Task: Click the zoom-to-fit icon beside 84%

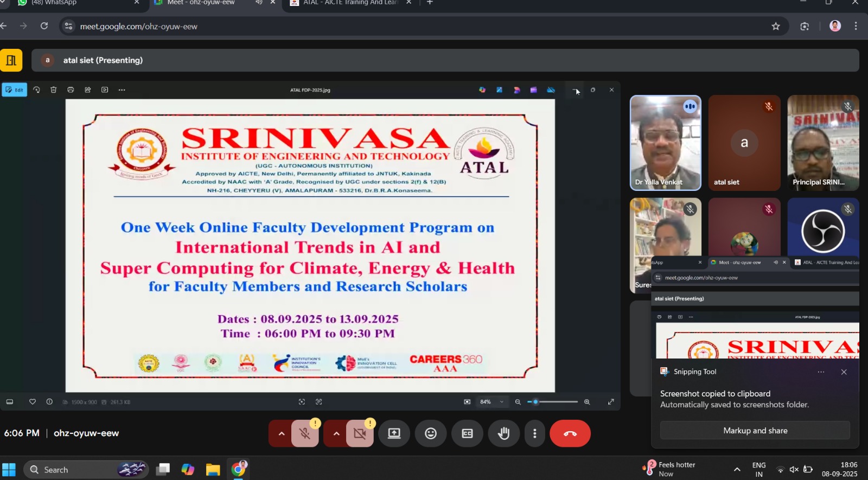Action: (467, 402)
